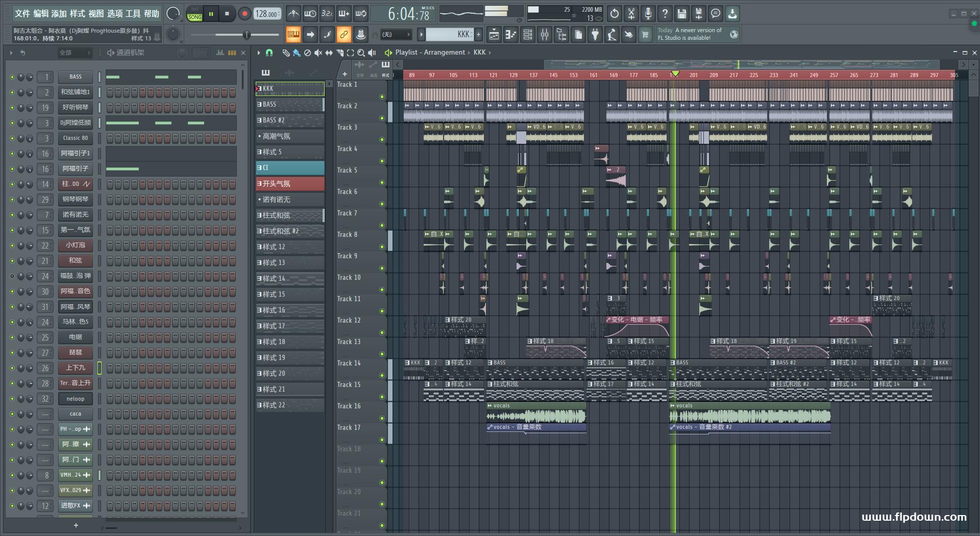Toggle overdub/blend recording icon
This screenshot has width=980, height=536.
pyautogui.click(x=344, y=14)
